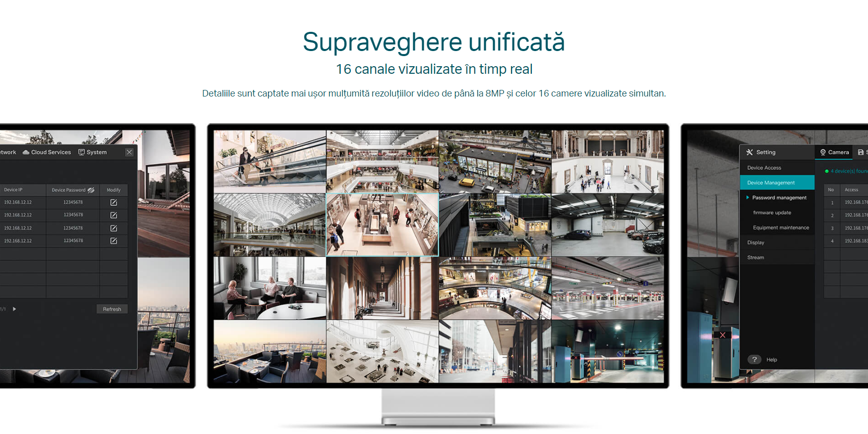Close the left device settings dialog
Image resolution: width=868 pixels, height=434 pixels.
(129, 152)
